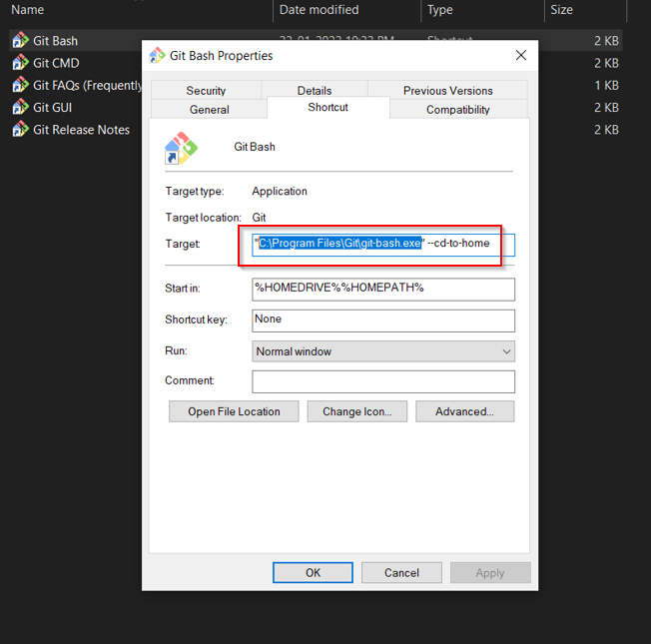Click the Git CMD shortcut icon
The height and width of the screenshot is (644, 651).
pos(20,63)
